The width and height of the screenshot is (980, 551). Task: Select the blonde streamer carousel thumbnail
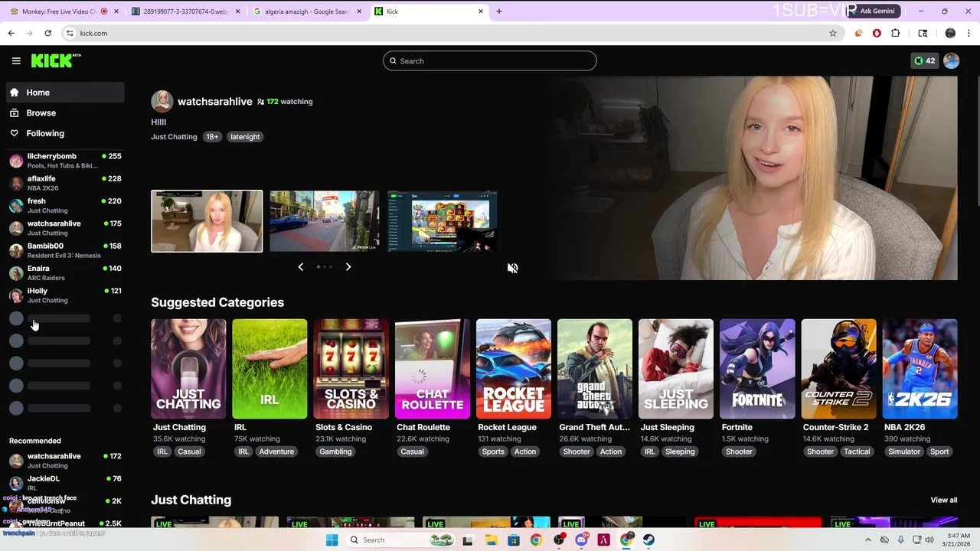(207, 221)
